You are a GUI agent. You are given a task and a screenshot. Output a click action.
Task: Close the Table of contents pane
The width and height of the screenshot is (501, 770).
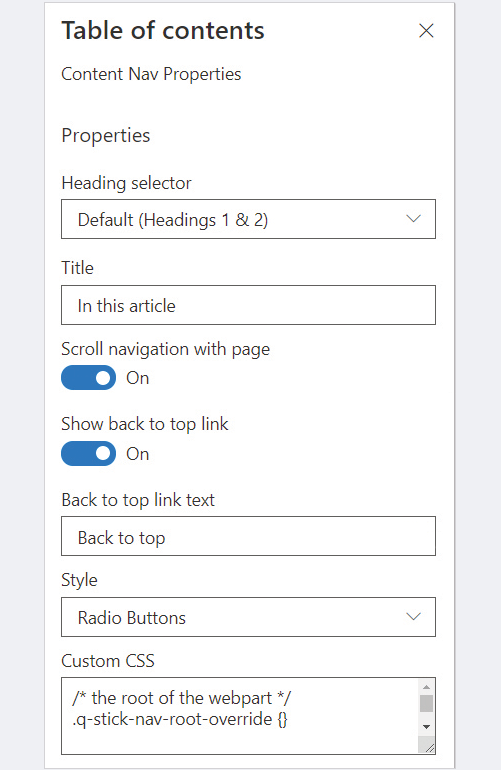click(x=426, y=30)
